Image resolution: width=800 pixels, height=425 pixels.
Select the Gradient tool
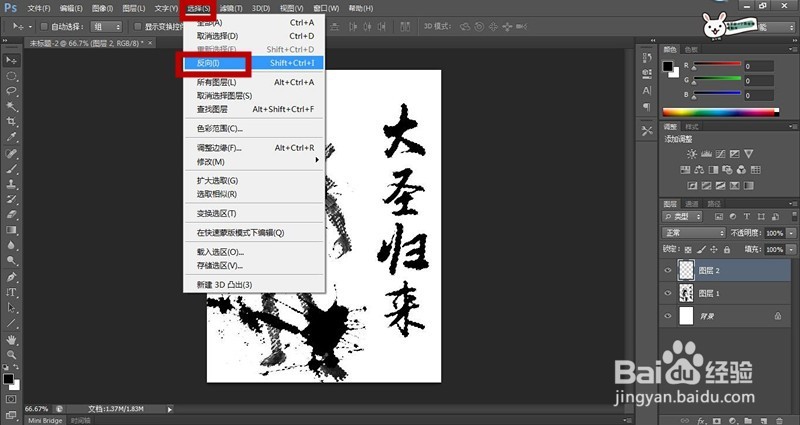click(x=11, y=230)
